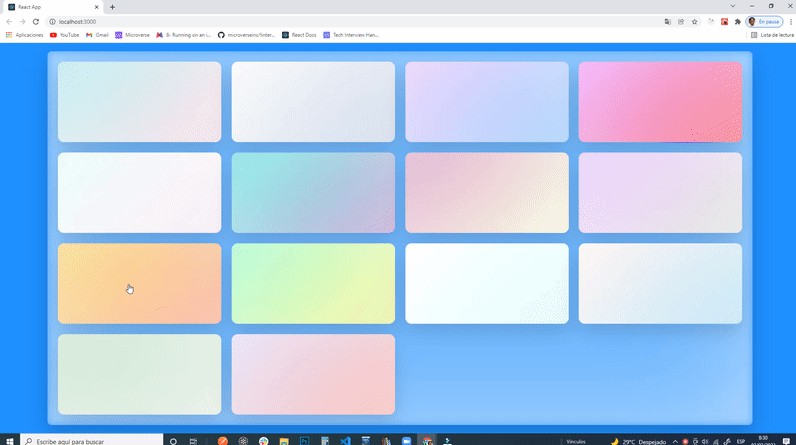This screenshot has width=796, height=445.
Task: Click the translate page icon in address bar
Action: (668, 21)
